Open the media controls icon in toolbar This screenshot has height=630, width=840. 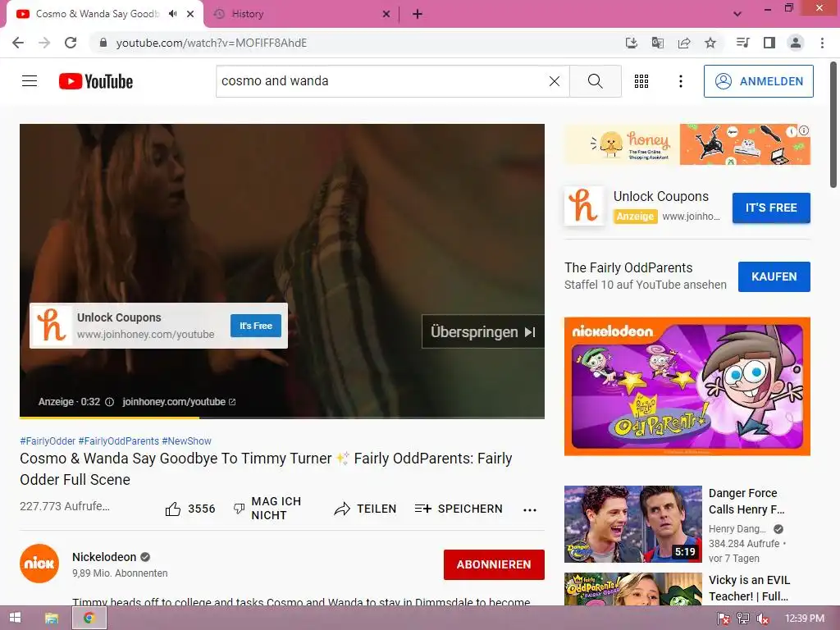point(742,43)
